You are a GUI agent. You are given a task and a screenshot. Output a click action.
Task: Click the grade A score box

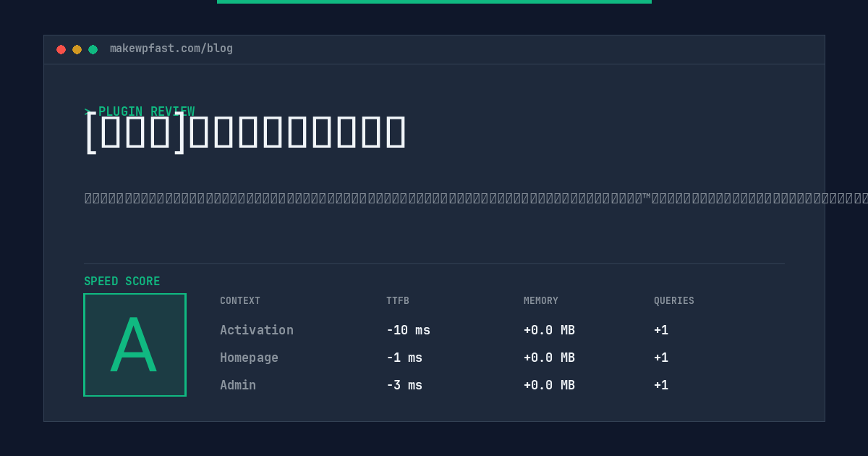(135, 345)
